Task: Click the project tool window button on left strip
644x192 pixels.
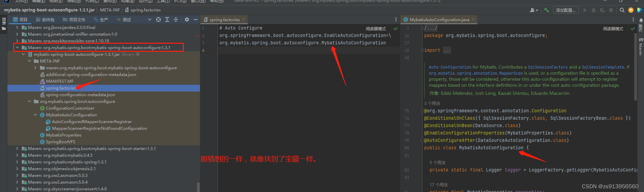Action: [x=4, y=22]
